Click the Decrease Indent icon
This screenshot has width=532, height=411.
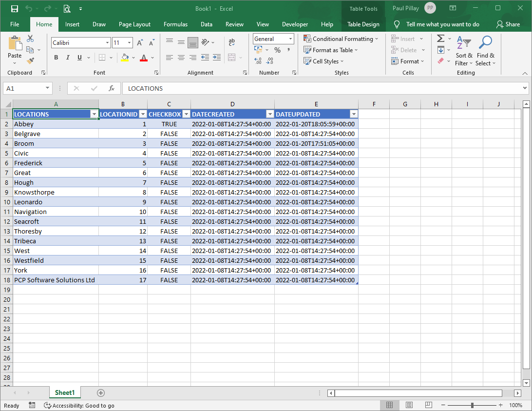tap(205, 58)
